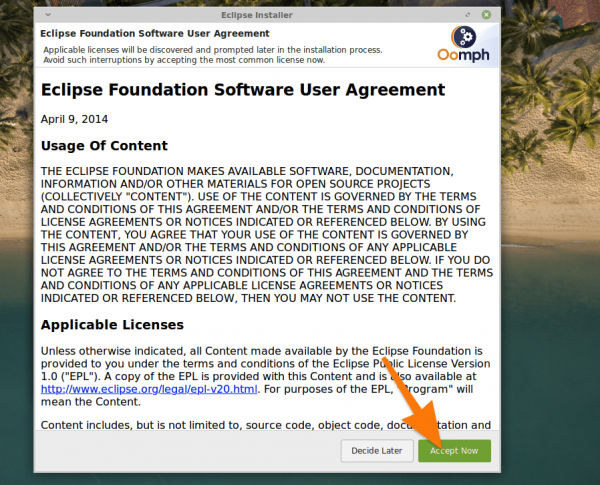
Task: Click the small bold dialog header title
Action: [155, 33]
